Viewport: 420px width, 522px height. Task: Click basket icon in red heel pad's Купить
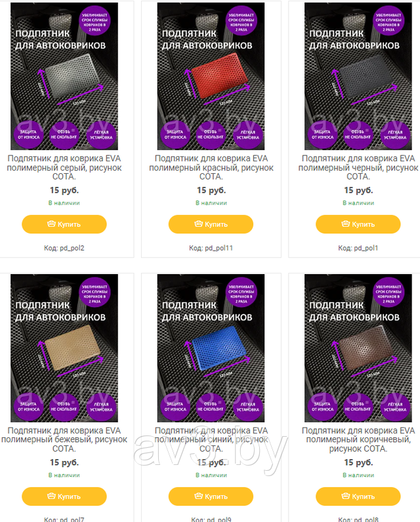click(198, 224)
